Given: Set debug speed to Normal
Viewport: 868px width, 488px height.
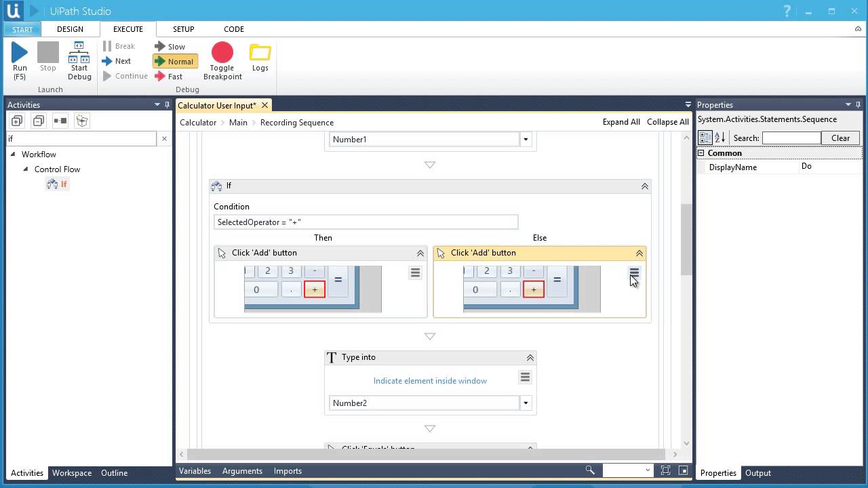Looking at the screenshot, I should pyautogui.click(x=175, y=61).
